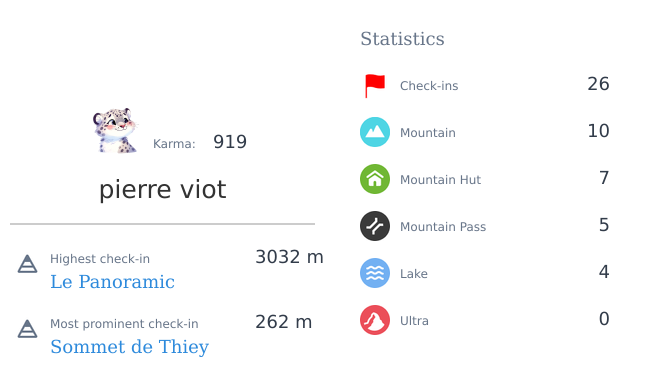Click the pierre viot username
650x385 pixels.
point(162,190)
